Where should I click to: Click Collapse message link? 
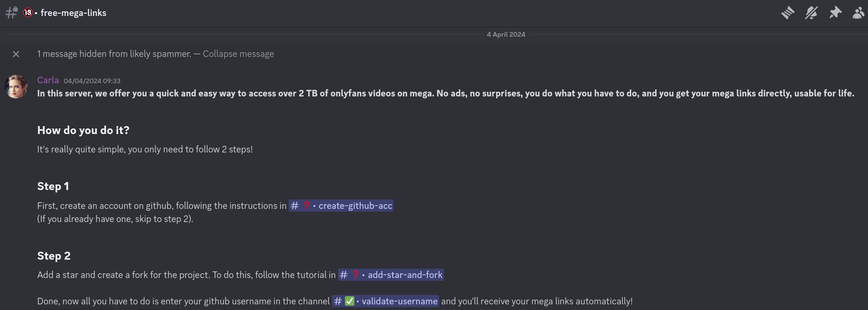click(238, 54)
